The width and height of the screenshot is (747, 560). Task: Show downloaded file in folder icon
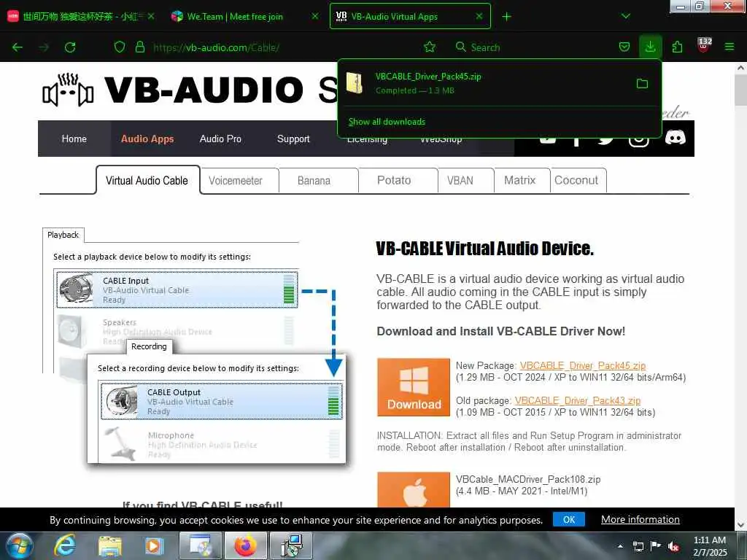coord(642,84)
